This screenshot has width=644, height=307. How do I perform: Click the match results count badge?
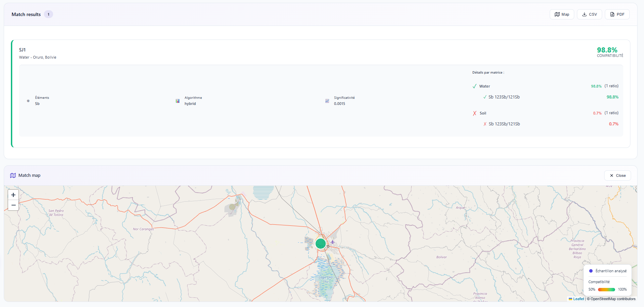coord(48,14)
